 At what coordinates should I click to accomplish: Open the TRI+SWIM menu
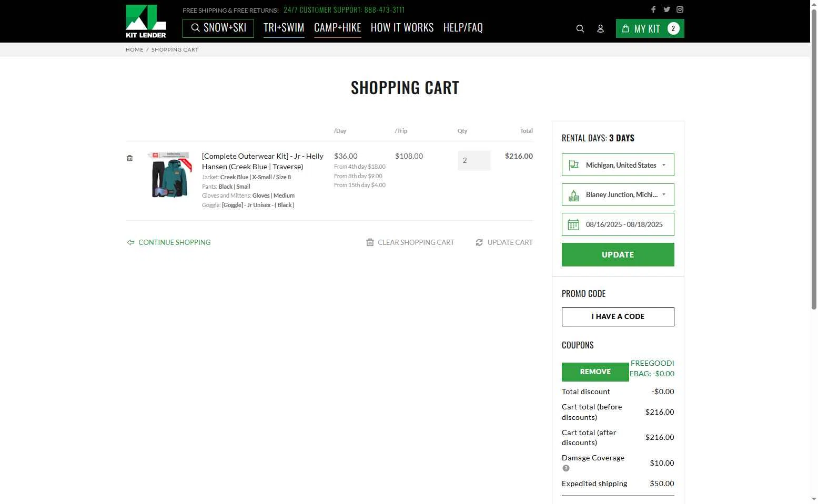[x=284, y=28]
